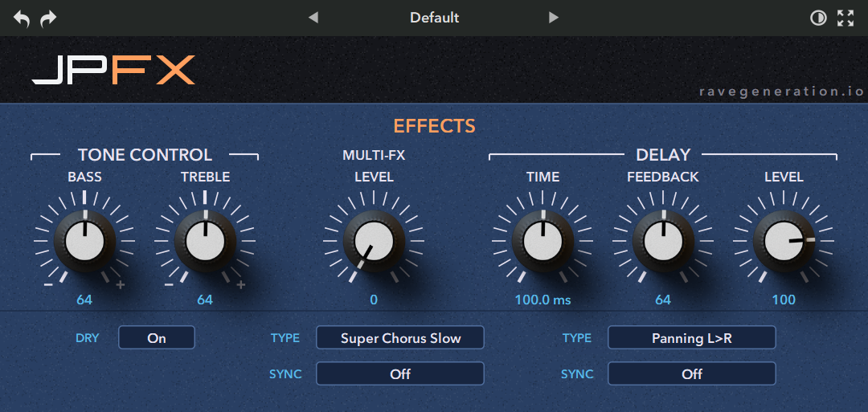The width and height of the screenshot is (868, 412).
Task: Open the Super Chorus Slow type dropdown
Action: [400, 338]
